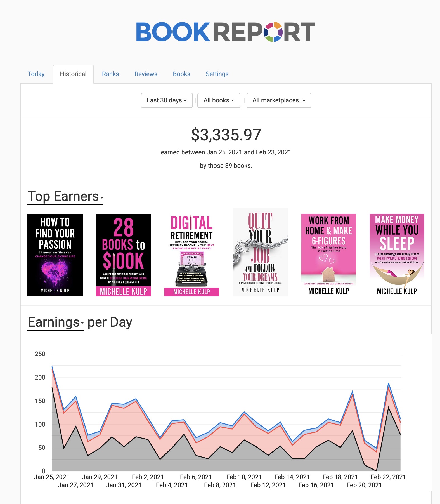Click the Feb 10, 2021 axis label

[x=244, y=477]
